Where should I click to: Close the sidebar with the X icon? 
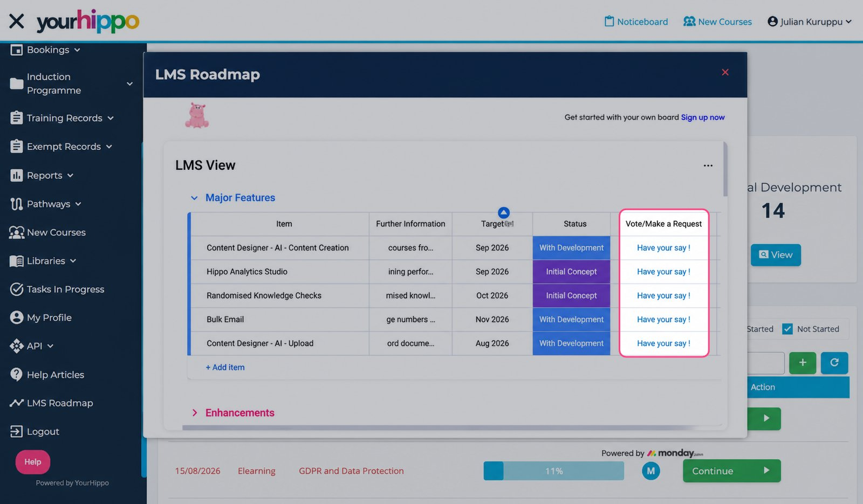[x=17, y=21]
